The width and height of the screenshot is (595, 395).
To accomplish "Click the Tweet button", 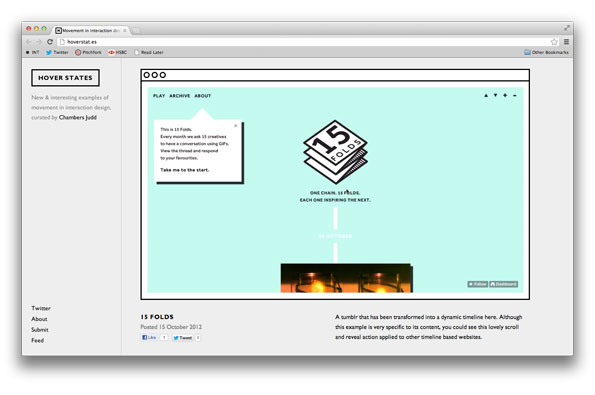I will tap(183, 338).
